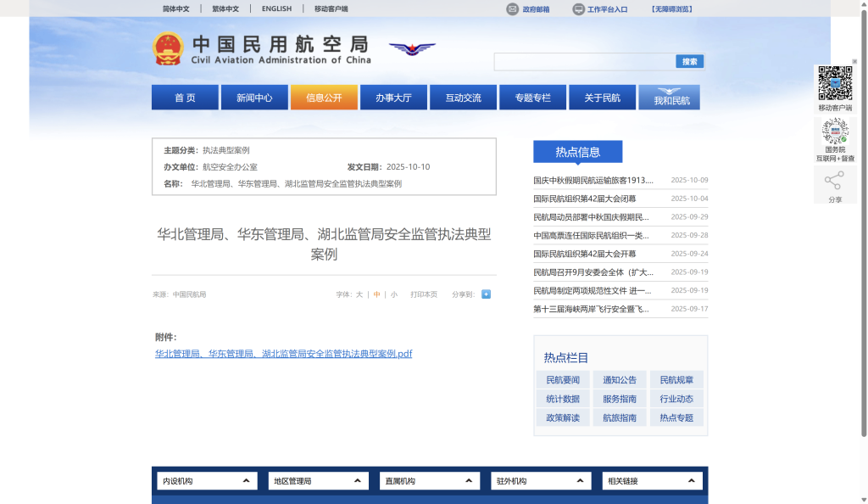The width and height of the screenshot is (868, 504).
Task: Open the work platform entrance icon
Action: [579, 9]
